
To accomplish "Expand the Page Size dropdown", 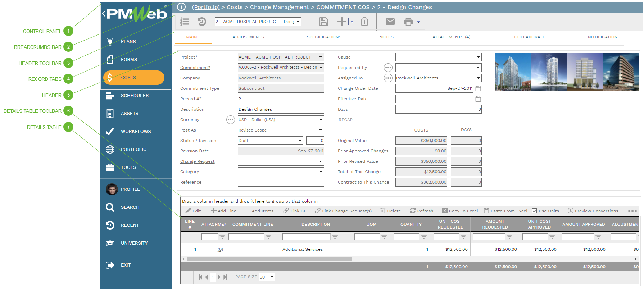I will (x=272, y=277).
